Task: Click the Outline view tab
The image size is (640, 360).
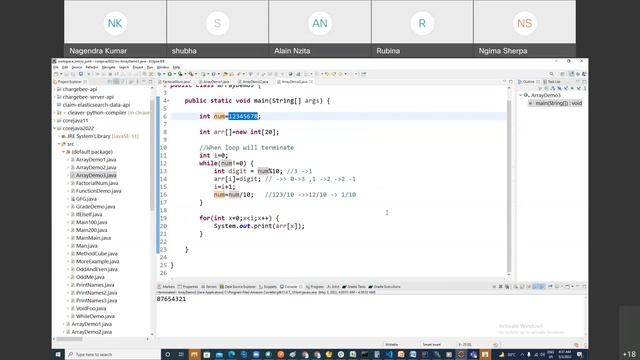Action: [x=527, y=82]
